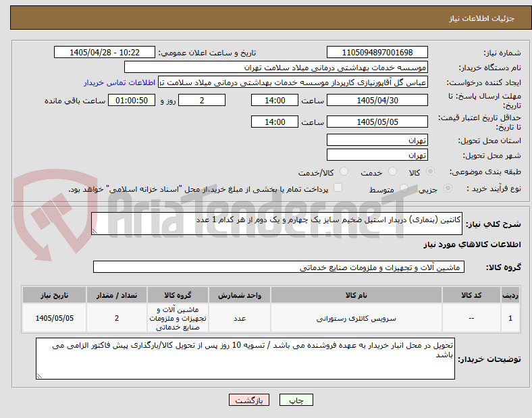Click the price validity date 1405/05/05 field
The width and height of the screenshot is (532, 418).
click(377, 122)
